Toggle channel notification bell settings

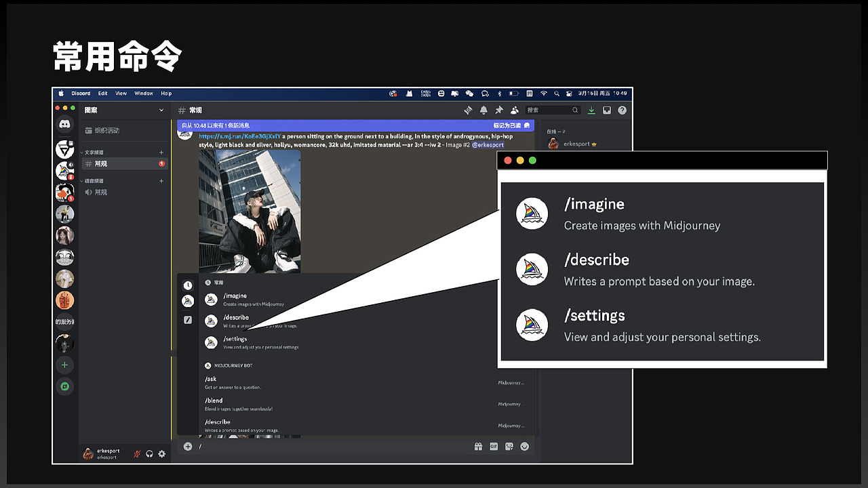[484, 110]
